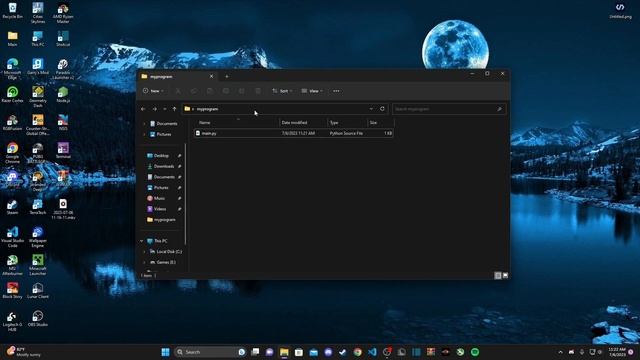The height and width of the screenshot is (360, 640).
Task: Select Minecraft Launcher desktop icon
Action: coord(38,265)
